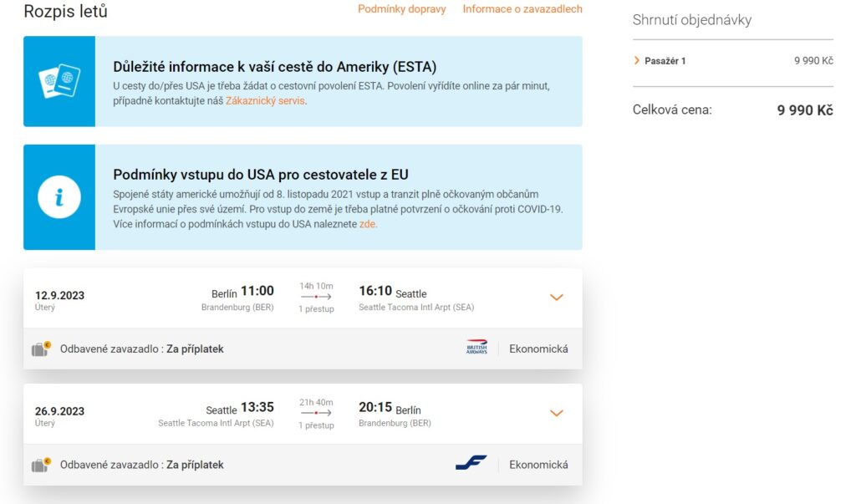Click luggage icon on Berlin–Seattle flight
856x504 pixels.
coord(41,349)
